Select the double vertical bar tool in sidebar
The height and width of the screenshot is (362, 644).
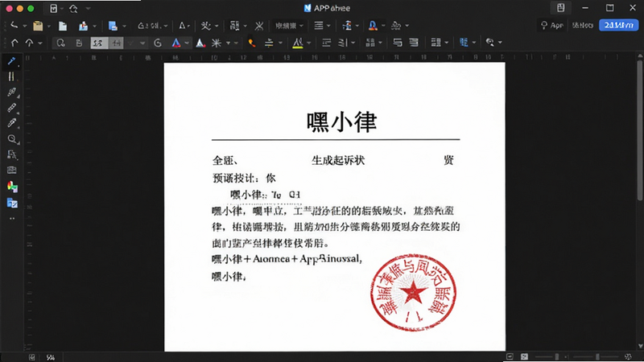coord(11,76)
